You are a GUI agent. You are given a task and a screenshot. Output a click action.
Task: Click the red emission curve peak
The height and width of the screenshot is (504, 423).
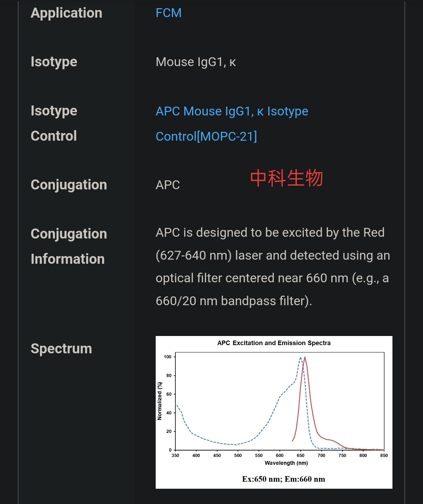(x=305, y=358)
